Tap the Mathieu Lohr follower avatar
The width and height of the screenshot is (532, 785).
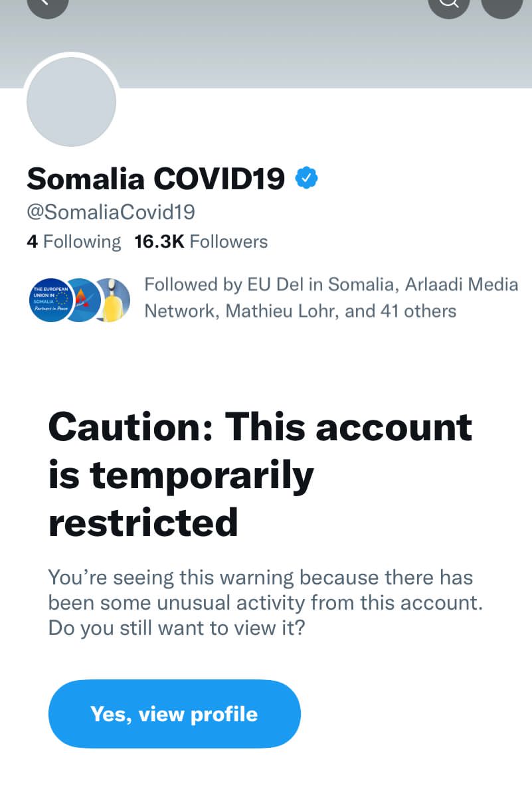[x=113, y=300]
